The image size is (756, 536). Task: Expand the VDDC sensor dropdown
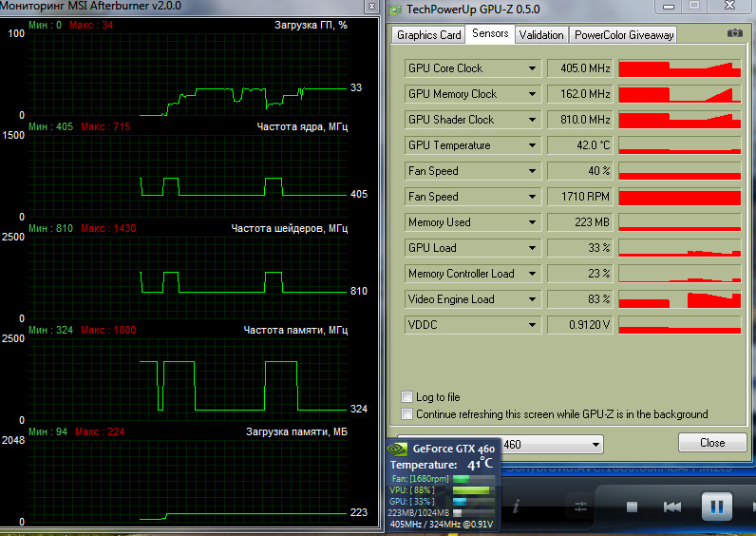[532, 325]
